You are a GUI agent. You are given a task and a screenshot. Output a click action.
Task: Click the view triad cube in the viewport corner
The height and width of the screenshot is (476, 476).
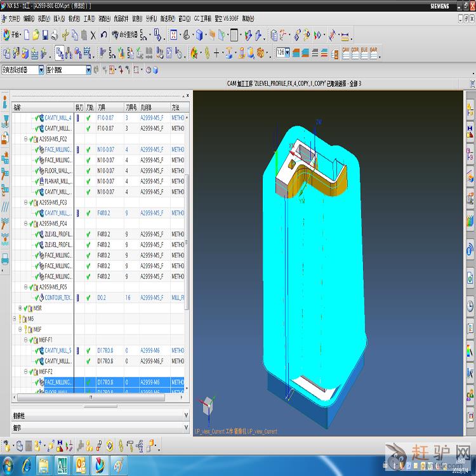click(208, 405)
